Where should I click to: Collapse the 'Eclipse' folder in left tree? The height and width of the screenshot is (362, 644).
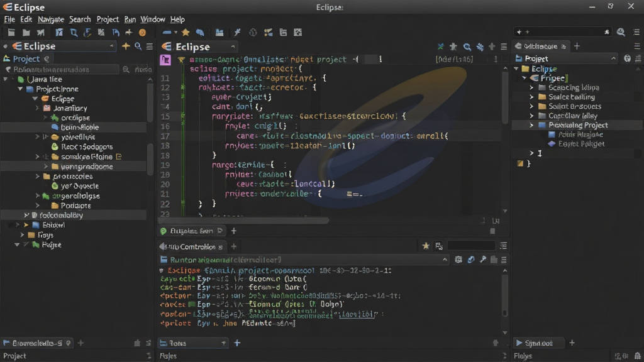pyautogui.click(x=35, y=99)
